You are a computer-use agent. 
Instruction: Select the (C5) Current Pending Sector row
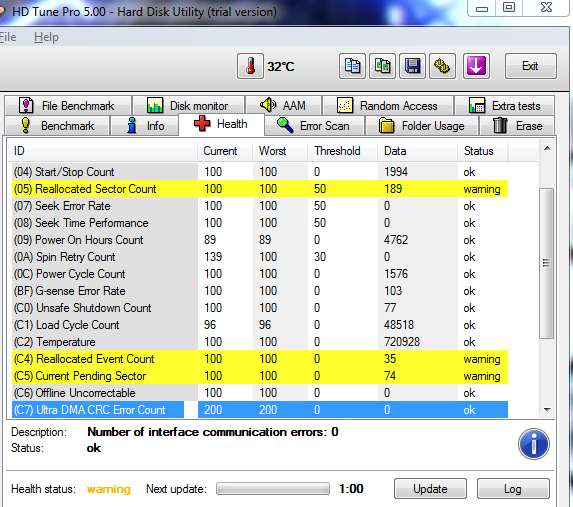coord(260,376)
